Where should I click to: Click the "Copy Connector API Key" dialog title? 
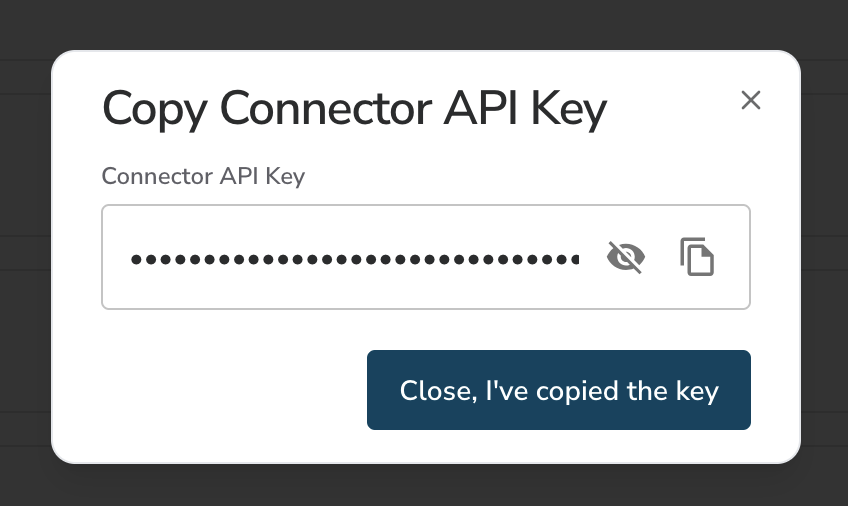coord(354,110)
